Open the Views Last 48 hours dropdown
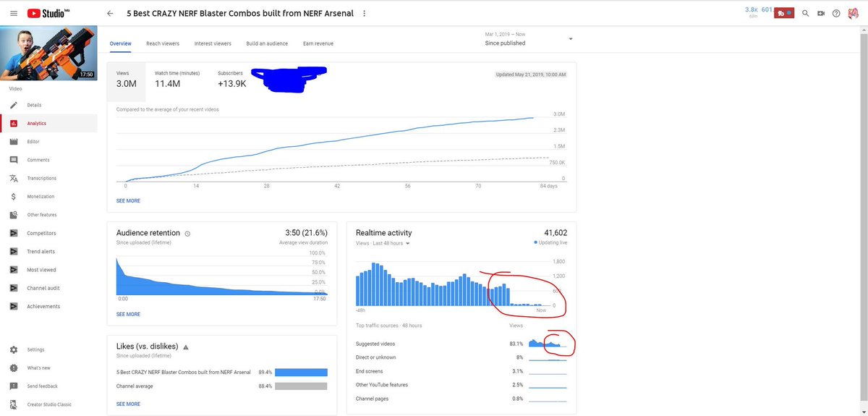Image resolution: width=868 pixels, height=416 pixels. 383,244
